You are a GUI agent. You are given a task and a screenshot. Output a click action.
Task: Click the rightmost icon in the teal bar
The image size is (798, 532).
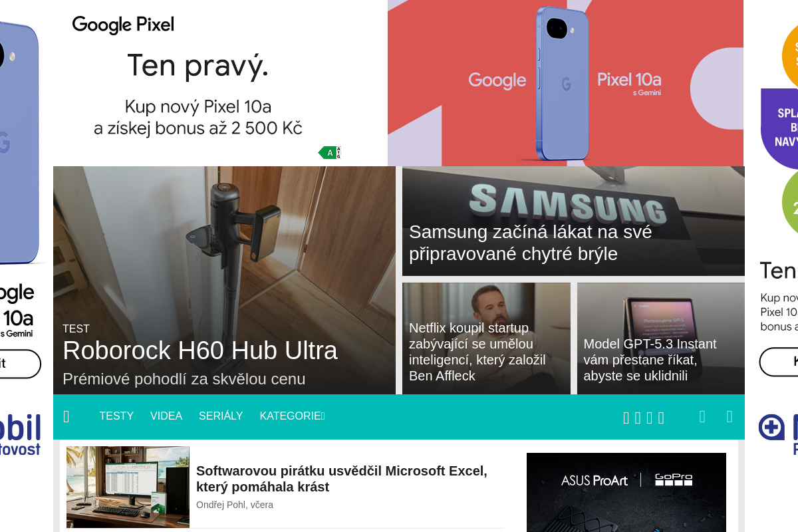coord(730,416)
